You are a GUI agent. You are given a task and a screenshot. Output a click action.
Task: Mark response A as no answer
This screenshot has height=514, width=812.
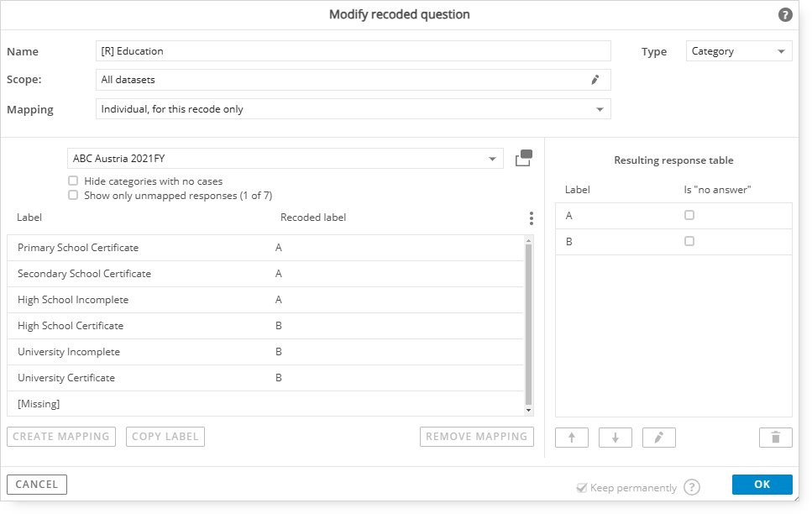(689, 215)
